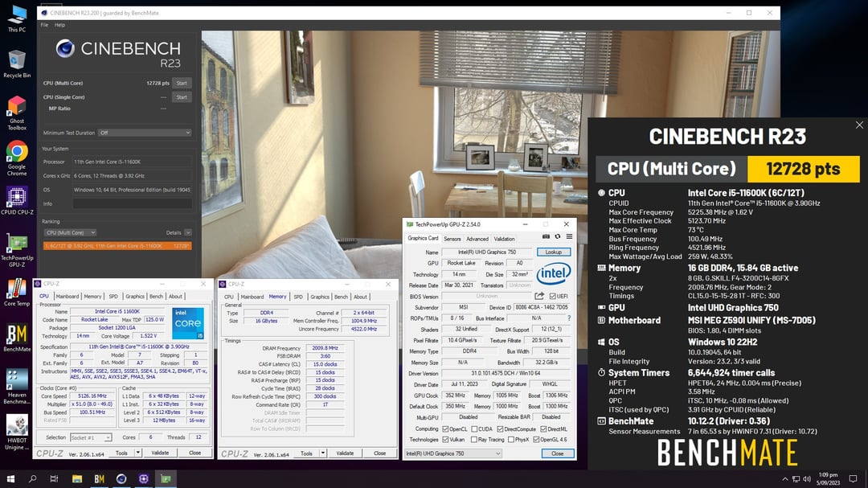Open File menu in Cinebench
The image size is (868, 488).
pos(44,25)
